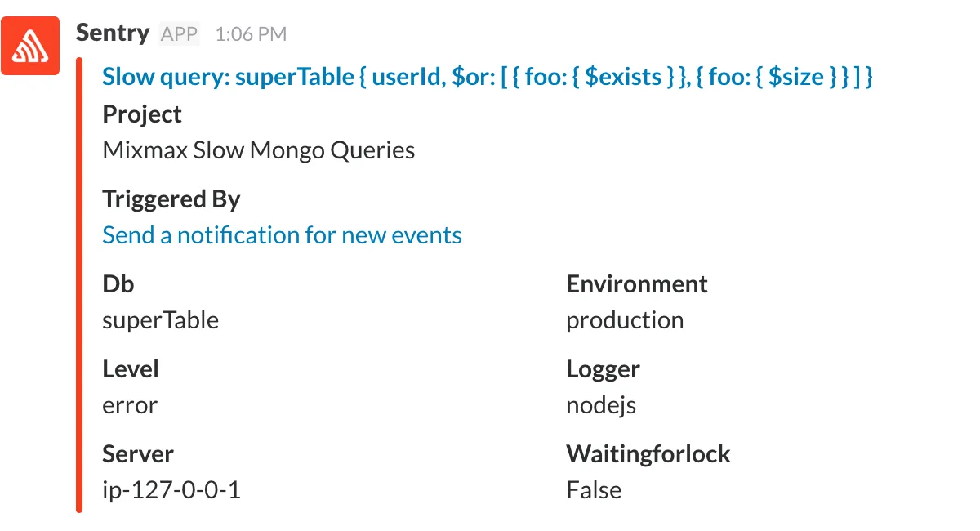Open the Sentry sender name
The image size is (980, 531).
tap(113, 33)
